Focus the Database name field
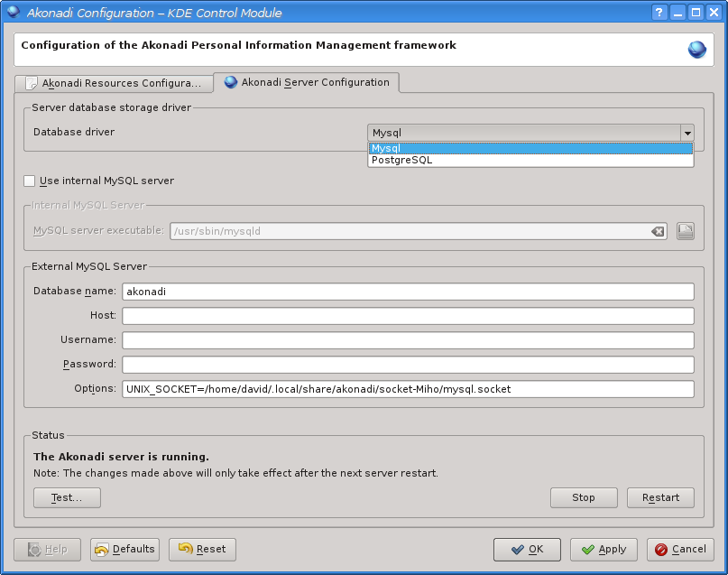This screenshot has width=728, height=575. point(408,292)
